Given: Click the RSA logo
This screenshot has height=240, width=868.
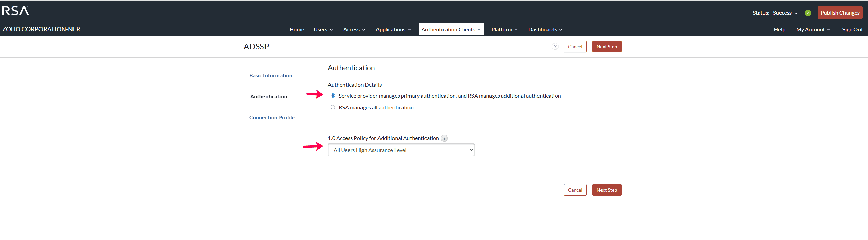Looking at the screenshot, I should click(15, 11).
